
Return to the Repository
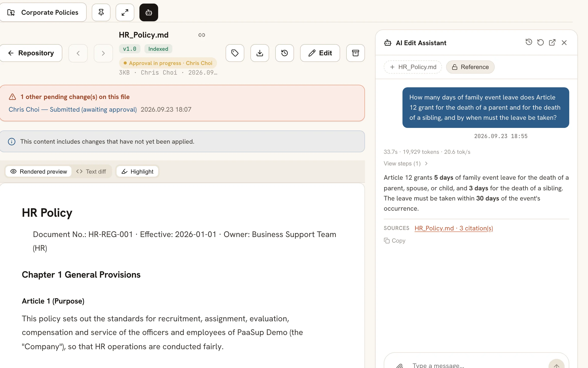point(31,53)
